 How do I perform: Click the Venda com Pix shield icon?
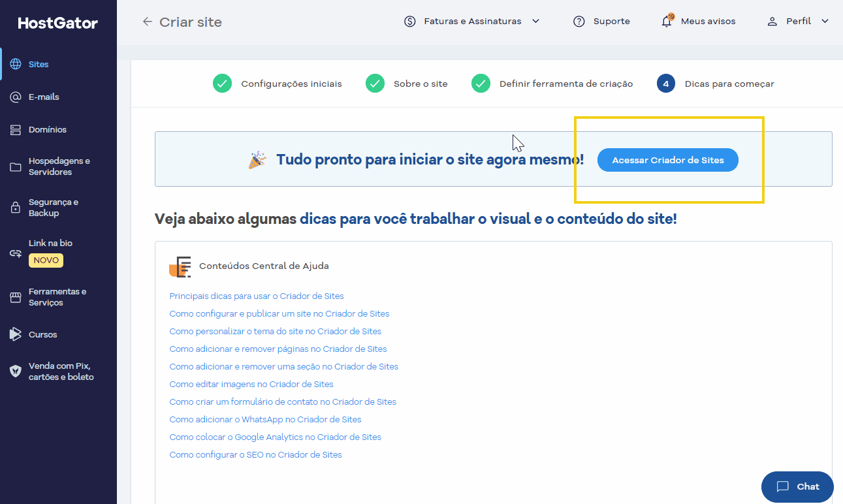[x=16, y=371]
